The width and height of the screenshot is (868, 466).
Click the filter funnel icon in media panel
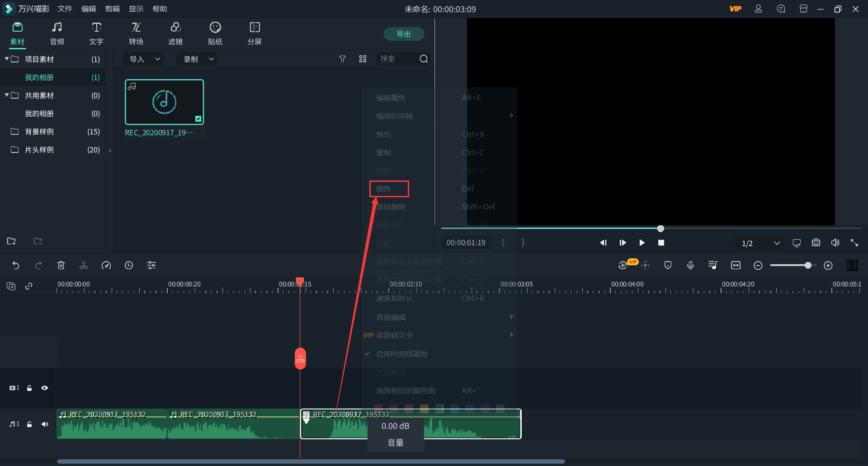[342, 59]
